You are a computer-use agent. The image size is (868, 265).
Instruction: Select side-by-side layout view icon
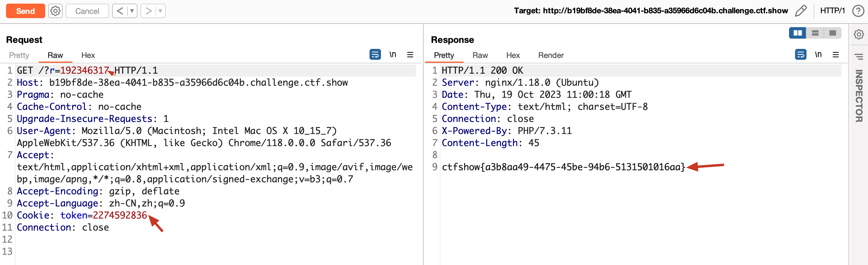[x=797, y=33]
